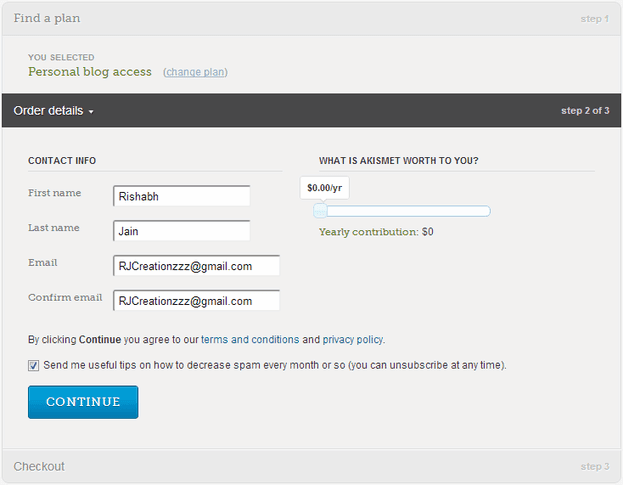Screen dimensions: 623x485
Task: Click the change plan link
Action: [196, 72]
